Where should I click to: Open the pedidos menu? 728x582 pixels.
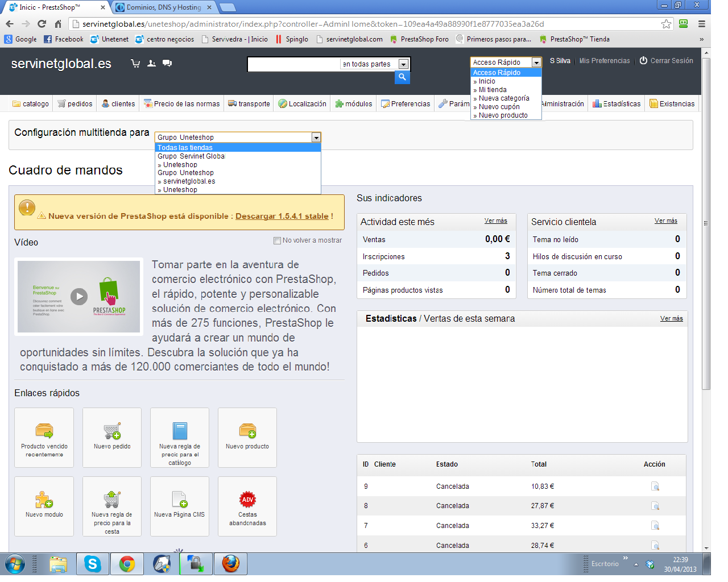point(75,103)
